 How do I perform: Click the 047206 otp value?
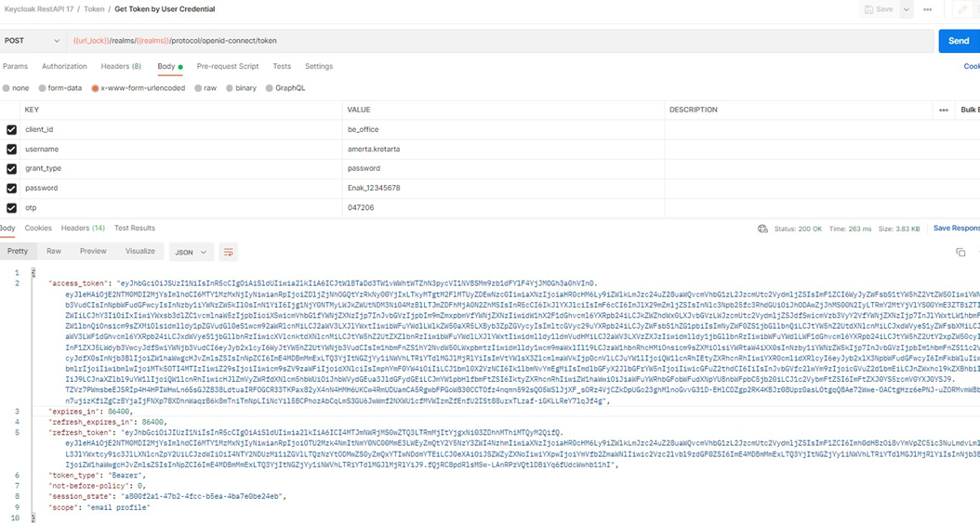pyautogui.click(x=361, y=208)
